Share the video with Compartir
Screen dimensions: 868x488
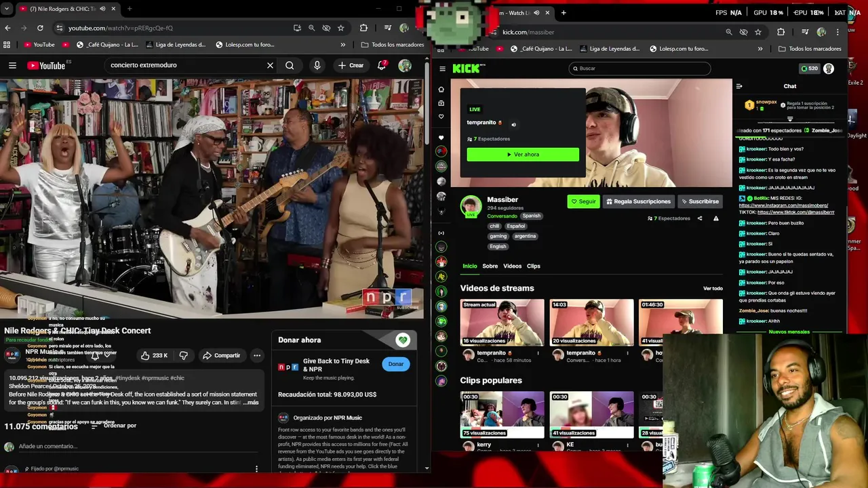click(x=221, y=355)
